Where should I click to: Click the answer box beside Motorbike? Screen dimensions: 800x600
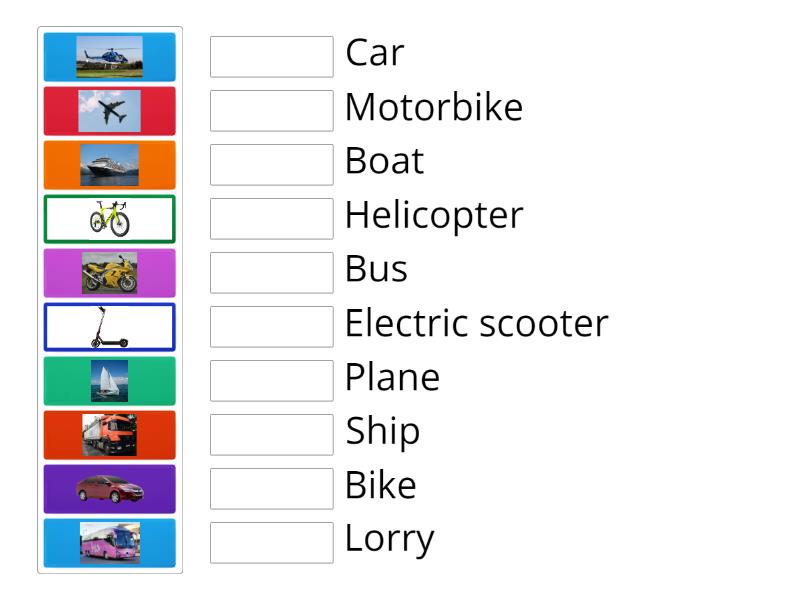point(271,111)
